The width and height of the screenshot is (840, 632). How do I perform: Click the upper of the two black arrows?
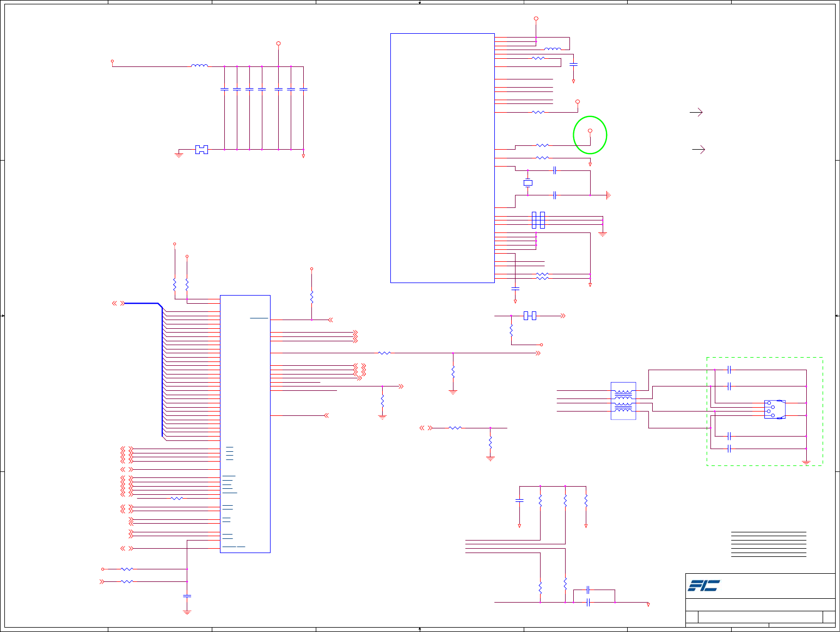pyautogui.click(x=696, y=112)
